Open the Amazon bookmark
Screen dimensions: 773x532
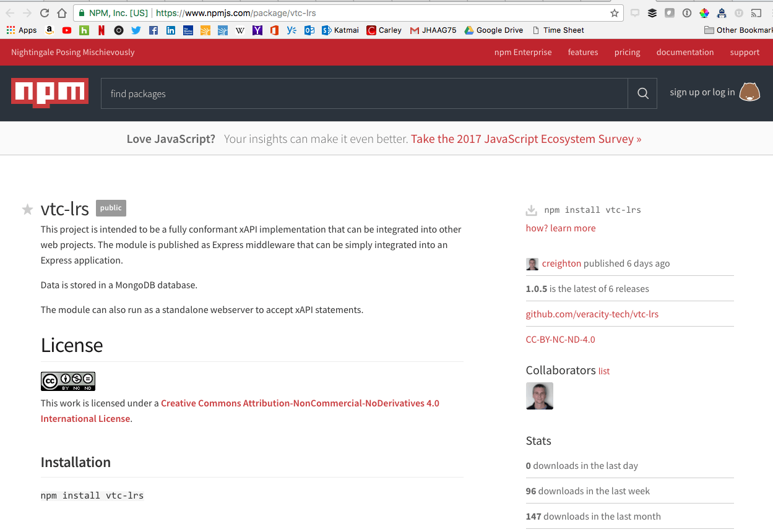50,30
